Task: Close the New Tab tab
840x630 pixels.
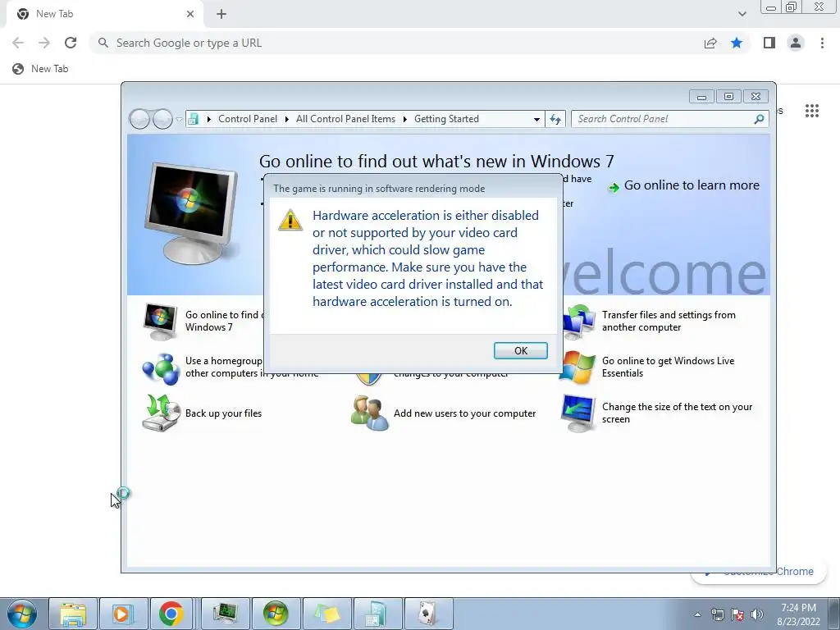Action: click(x=190, y=14)
